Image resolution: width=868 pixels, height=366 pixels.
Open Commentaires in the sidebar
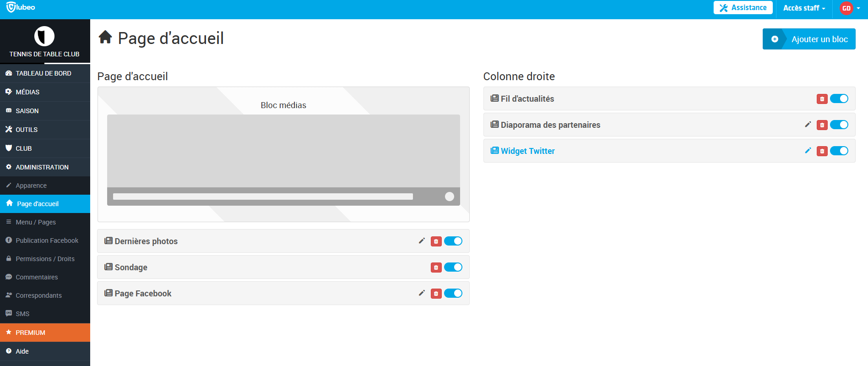[45, 277]
